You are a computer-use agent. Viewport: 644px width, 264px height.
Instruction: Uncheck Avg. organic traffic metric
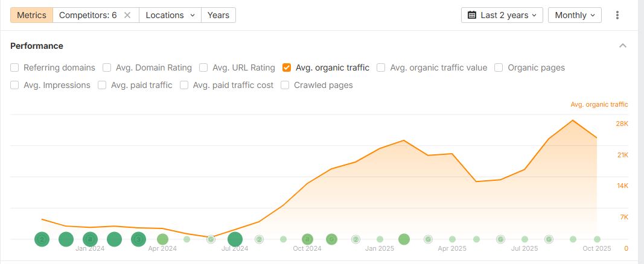tap(287, 68)
